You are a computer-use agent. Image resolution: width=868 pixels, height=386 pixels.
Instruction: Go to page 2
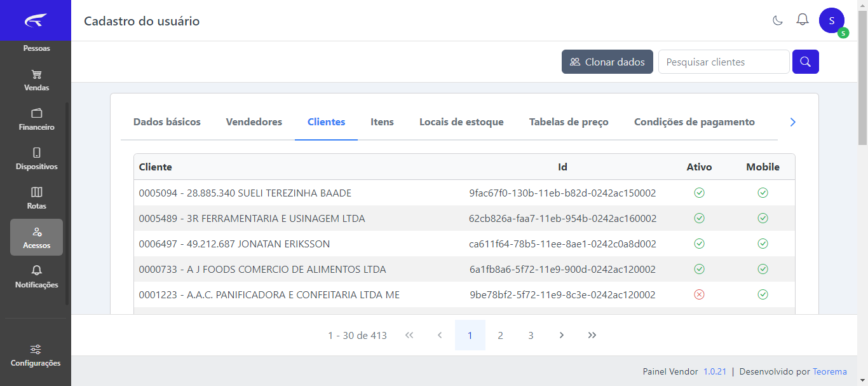501,335
